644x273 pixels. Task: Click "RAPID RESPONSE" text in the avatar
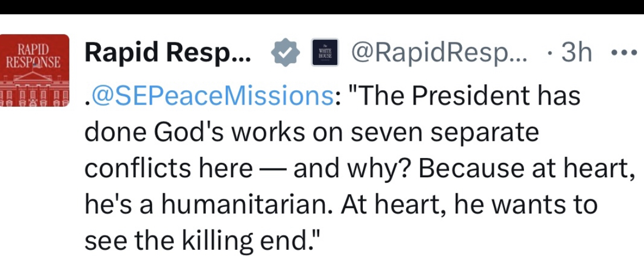pyautogui.click(x=34, y=54)
